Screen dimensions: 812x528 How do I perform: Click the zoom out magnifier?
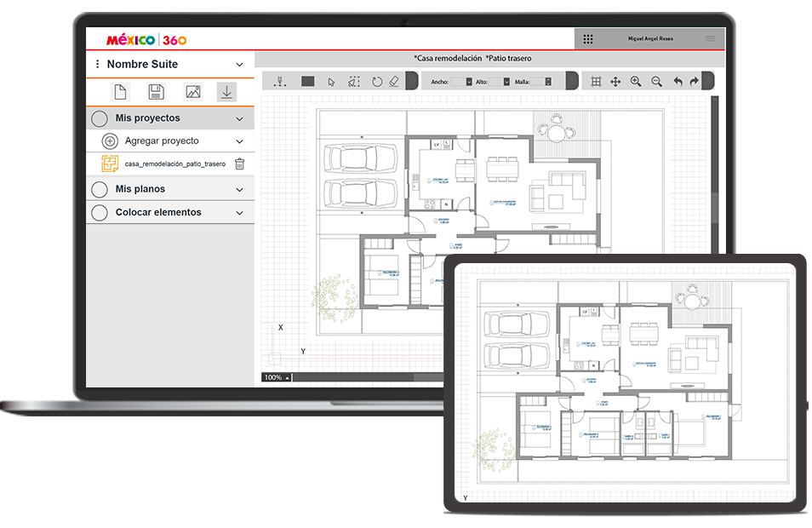(x=656, y=82)
